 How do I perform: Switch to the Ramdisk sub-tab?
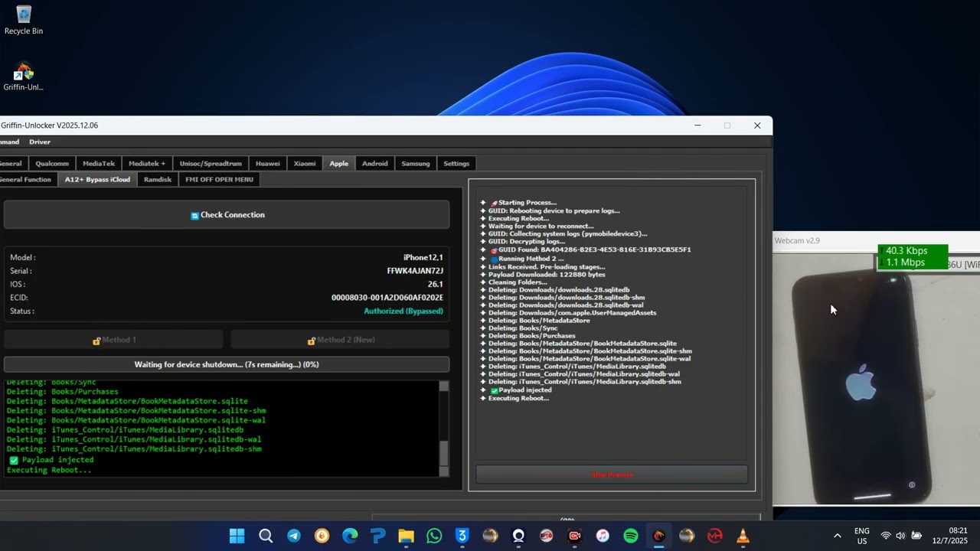[x=158, y=179]
